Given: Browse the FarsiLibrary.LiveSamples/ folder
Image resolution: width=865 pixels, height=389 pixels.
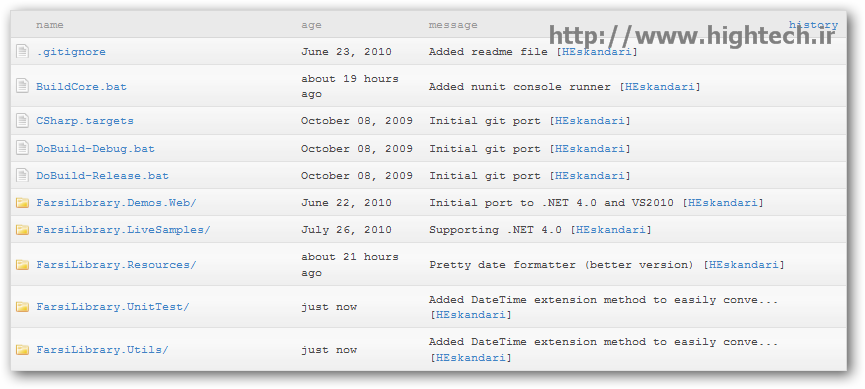Looking at the screenshot, I should tap(124, 230).
